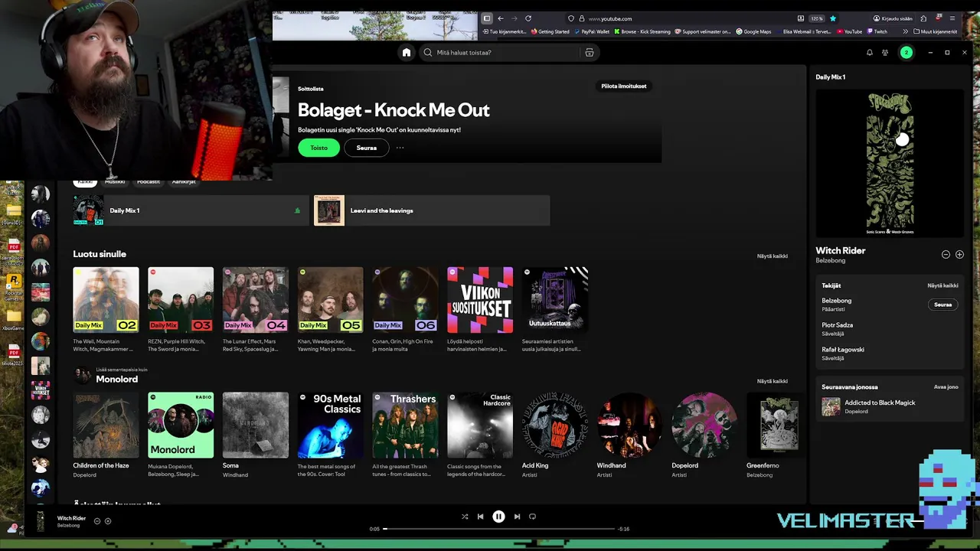Open Children of the Haze album
This screenshot has height=551, width=980.
[106, 435]
